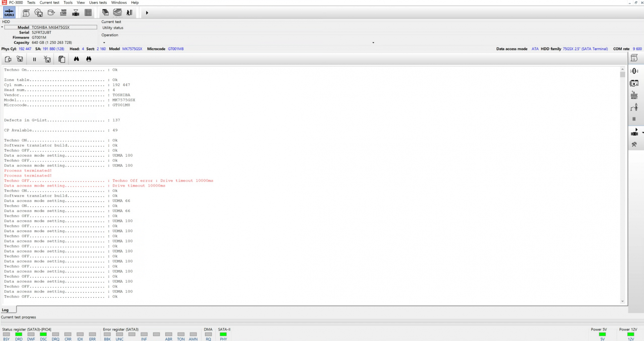
Task: Click the disk with arrow icon
Action: [51, 13]
